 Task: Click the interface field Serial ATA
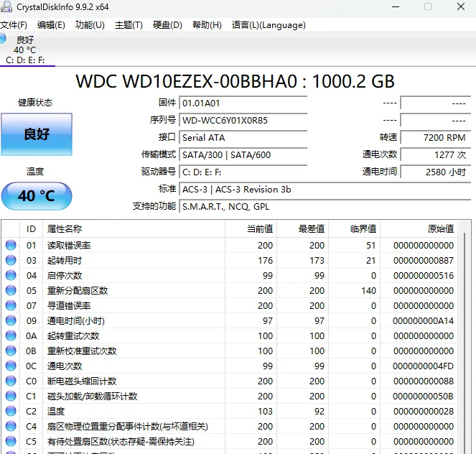pyautogui.click(x=243, y=138)
